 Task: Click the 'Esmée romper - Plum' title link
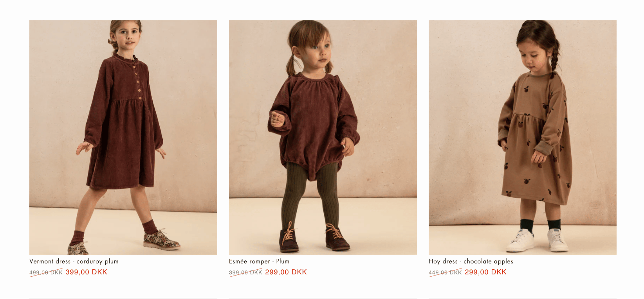[x=259, y=261]
